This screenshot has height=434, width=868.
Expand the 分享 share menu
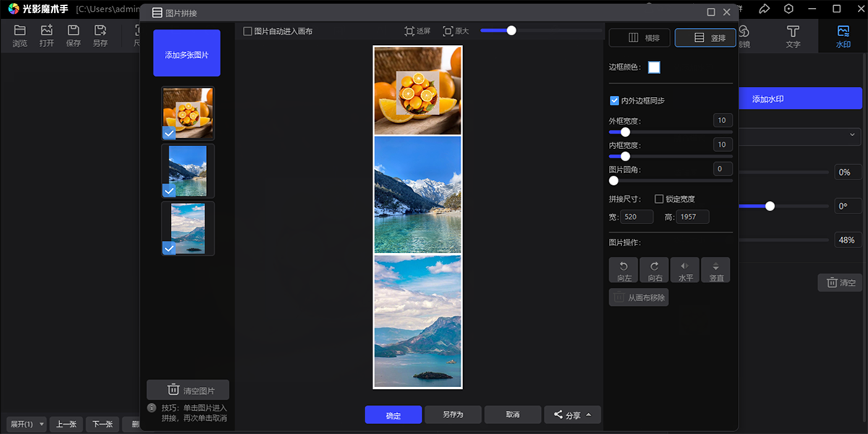[572, 414]
